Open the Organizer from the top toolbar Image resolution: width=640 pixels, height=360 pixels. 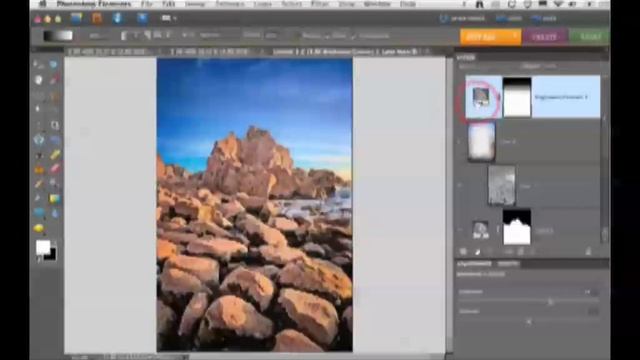pos(76,18)
